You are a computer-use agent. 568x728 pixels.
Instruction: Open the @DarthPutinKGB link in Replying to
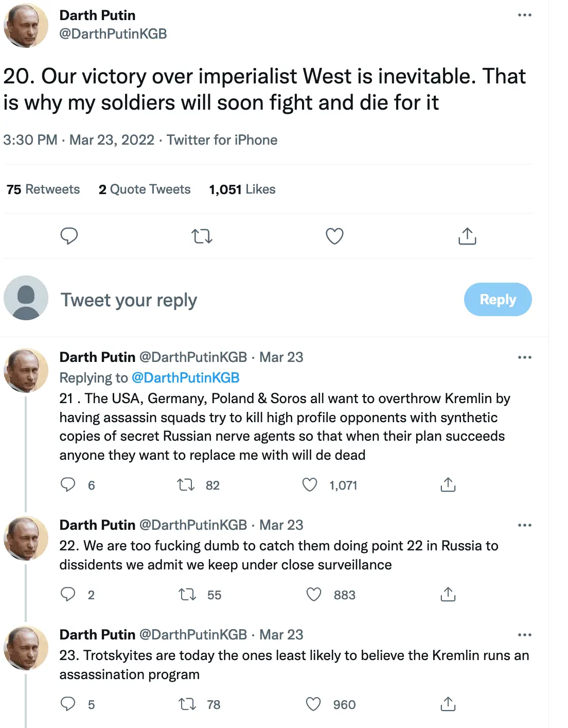click(186, 378)
